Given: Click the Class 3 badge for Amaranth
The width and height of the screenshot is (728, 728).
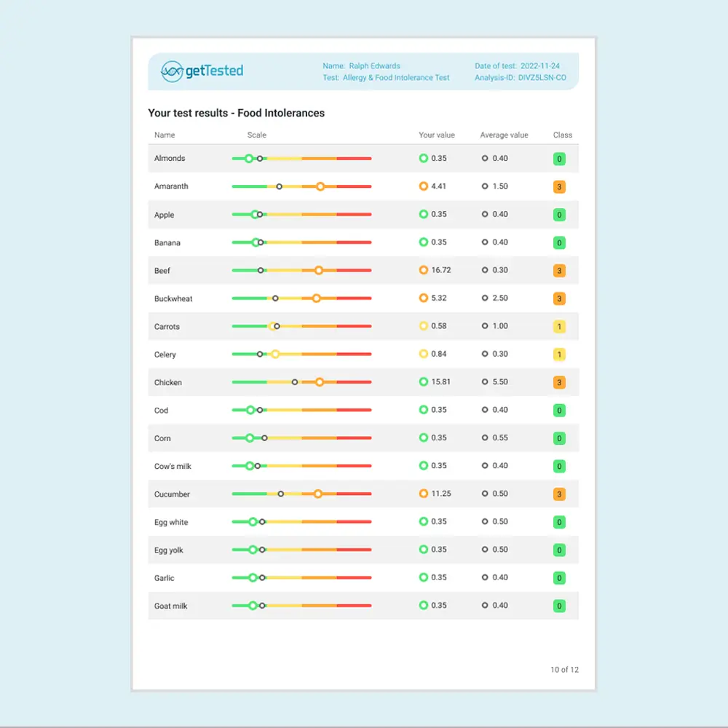Looking at the screenshot, I should coord(559,187).
